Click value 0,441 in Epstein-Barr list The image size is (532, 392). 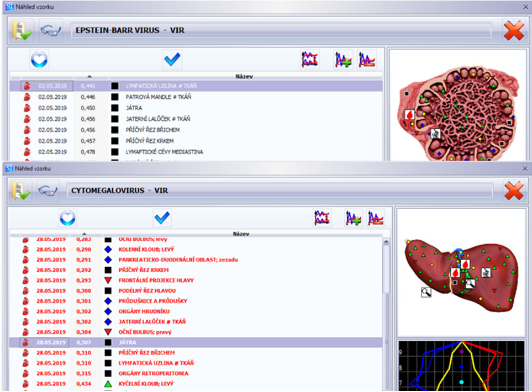pyautogui.click(x=88, y=86)
